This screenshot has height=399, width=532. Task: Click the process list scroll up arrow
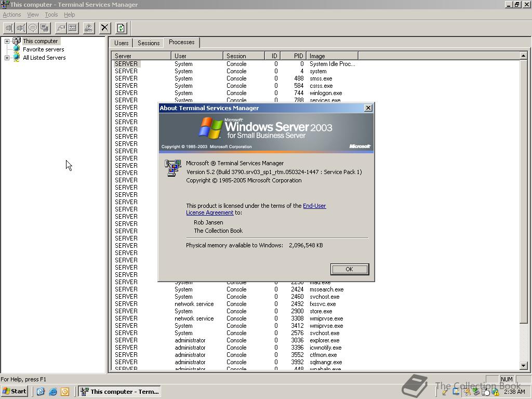pos(523,56)
